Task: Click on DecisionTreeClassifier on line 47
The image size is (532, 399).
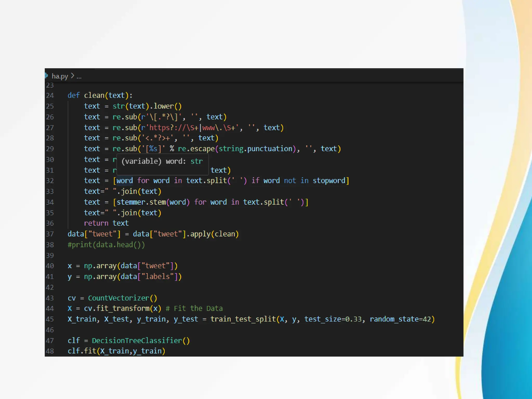Action: pyautogui.click(x=137, y=341)
